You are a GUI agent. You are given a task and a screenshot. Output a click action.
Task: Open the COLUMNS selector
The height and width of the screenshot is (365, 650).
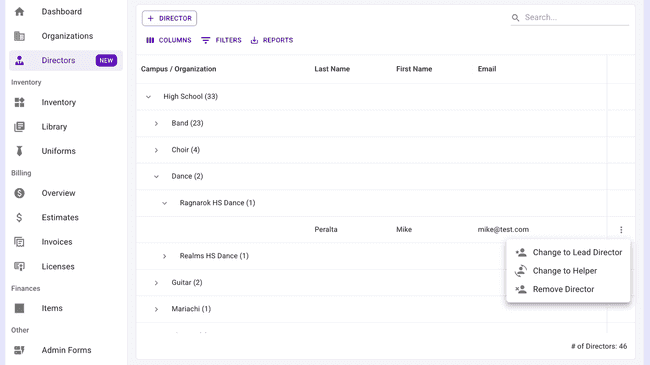pos(169,40)
